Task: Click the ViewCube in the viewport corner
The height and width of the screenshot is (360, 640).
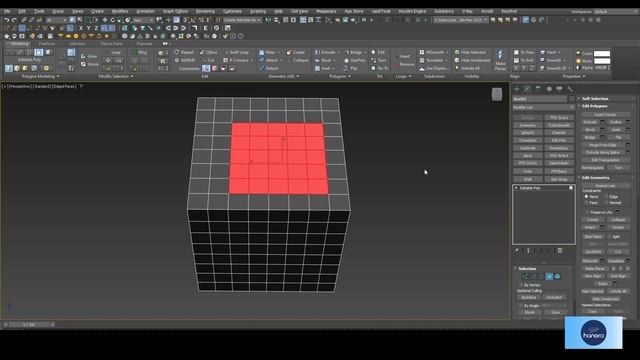Action: click(x=496, y=94)
